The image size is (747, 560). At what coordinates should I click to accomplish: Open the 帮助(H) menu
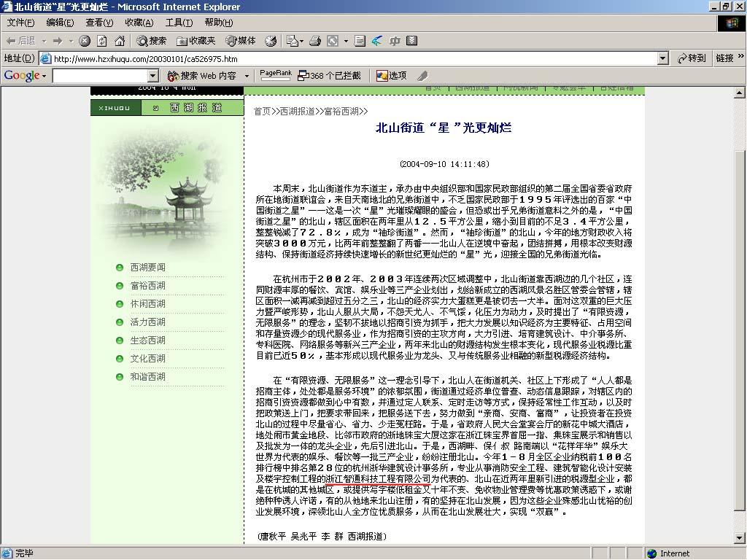219,23
